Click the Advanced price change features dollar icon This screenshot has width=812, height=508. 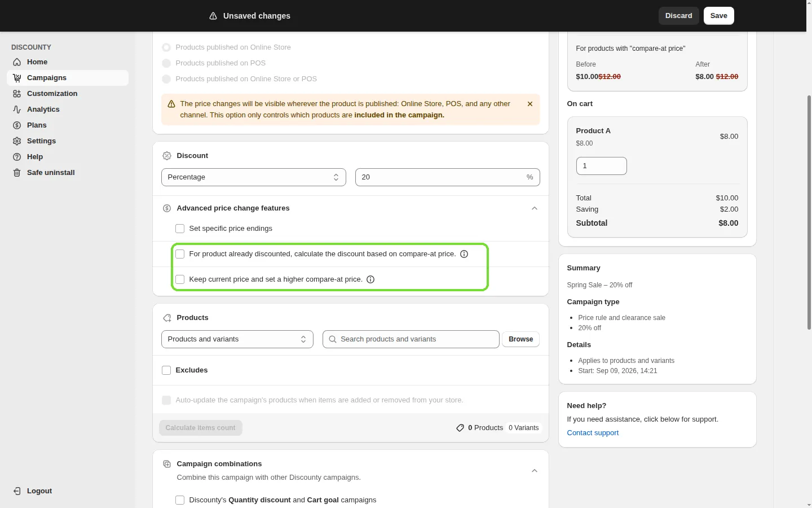pos(167,208)
